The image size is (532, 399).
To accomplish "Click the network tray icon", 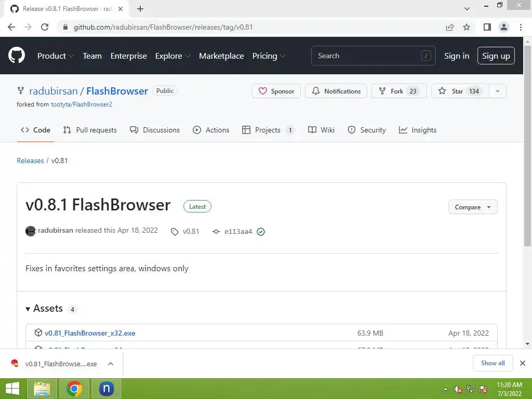I will coord(471,389).
